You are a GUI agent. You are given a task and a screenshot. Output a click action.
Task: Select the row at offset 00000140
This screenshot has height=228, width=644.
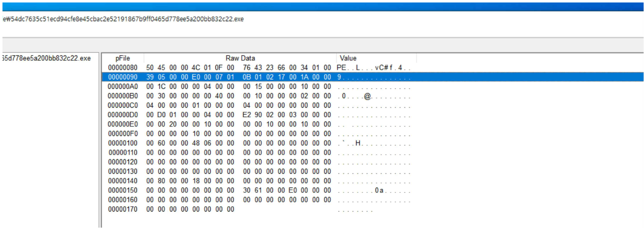coord(123,182)
